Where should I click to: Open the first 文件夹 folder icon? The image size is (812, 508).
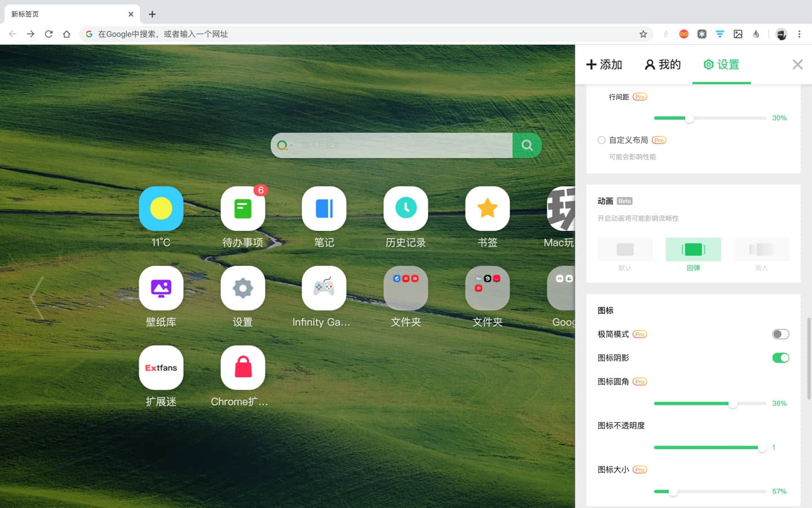click(406, 288)
